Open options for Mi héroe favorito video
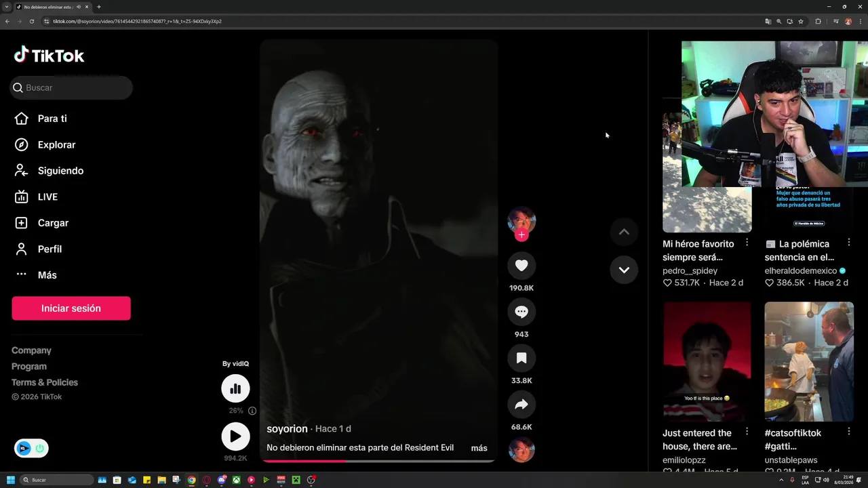 click(x=747, y=243)
